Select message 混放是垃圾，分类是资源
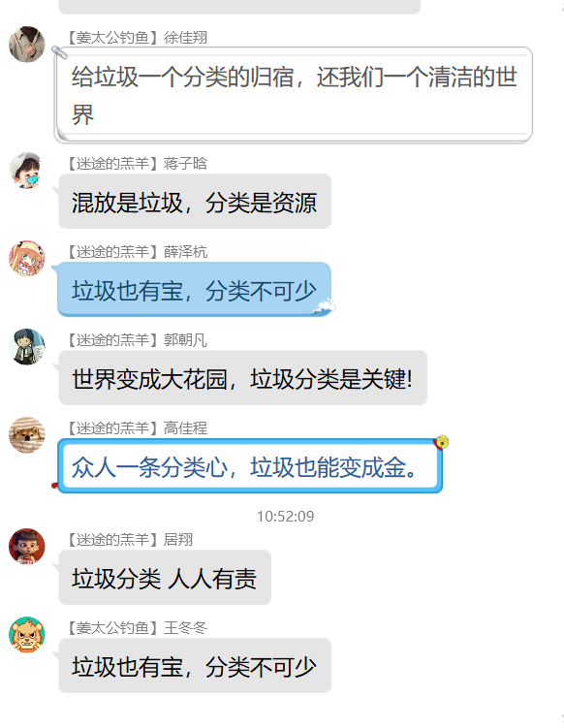The image size is (564, 728). [x=195, y=202]
